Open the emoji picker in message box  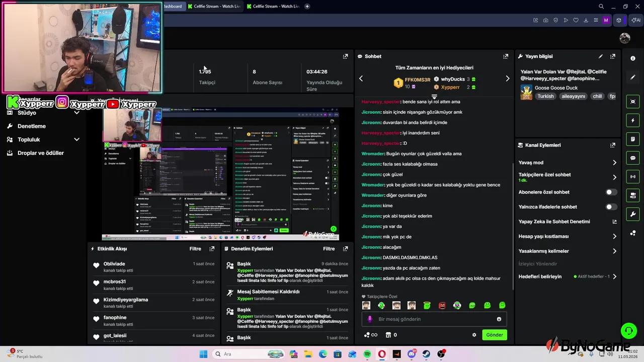tap(499, 319)
